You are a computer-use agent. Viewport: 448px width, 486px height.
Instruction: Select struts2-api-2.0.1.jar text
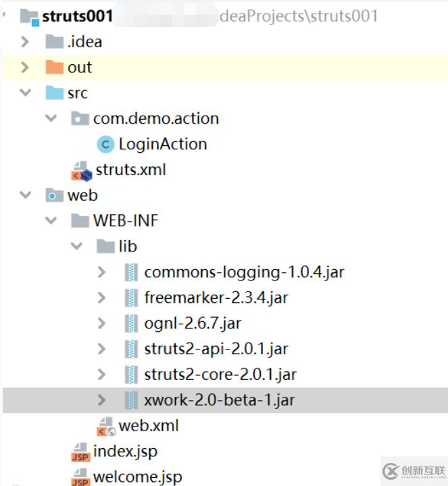216,349
